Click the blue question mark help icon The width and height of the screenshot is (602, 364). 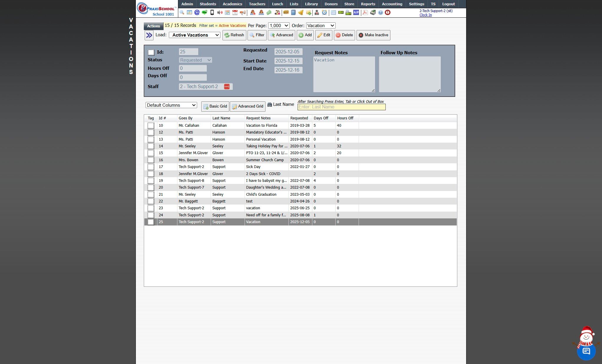380,12
